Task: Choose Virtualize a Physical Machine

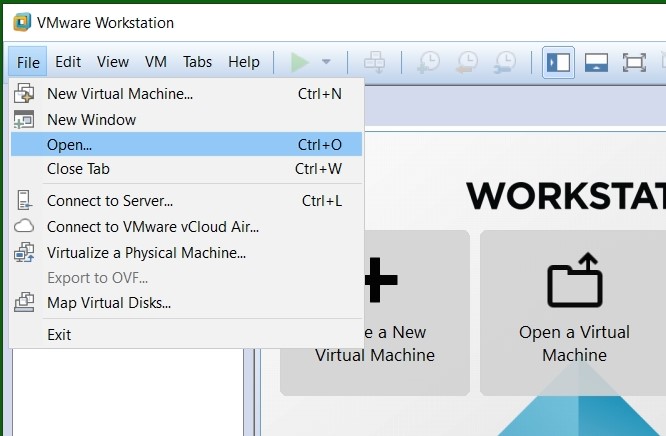Action: pos(146,252)
